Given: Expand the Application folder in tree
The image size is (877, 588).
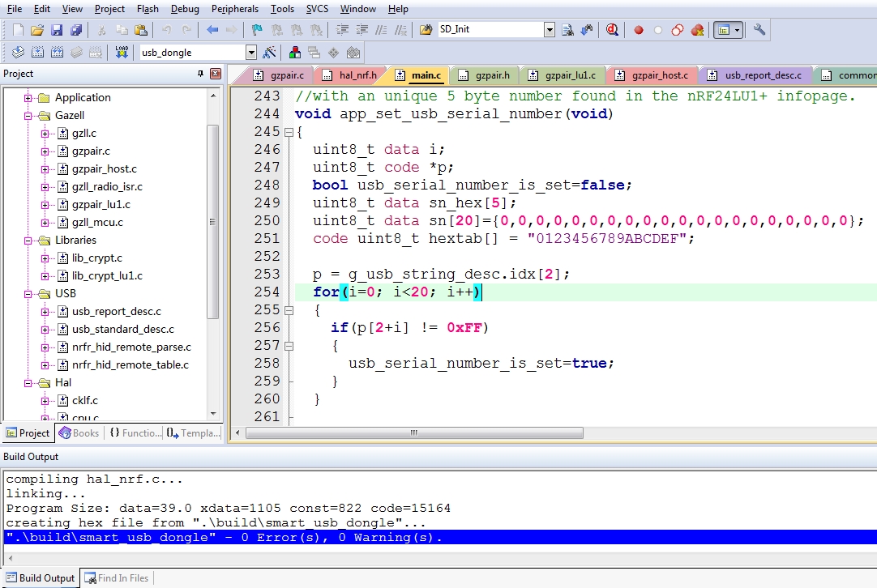Looking at the screenshot, I should coord(28,98).
